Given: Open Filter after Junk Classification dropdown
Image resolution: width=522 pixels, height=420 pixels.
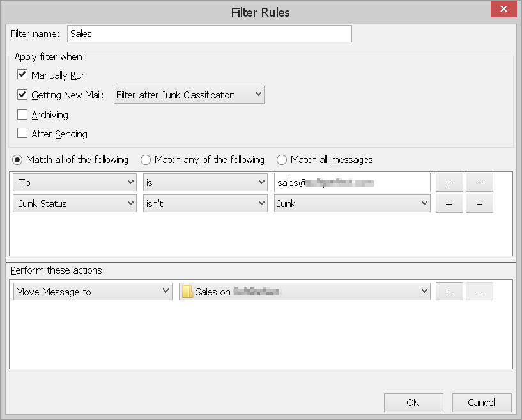Looking at the screenshot, I should (188, 95).
